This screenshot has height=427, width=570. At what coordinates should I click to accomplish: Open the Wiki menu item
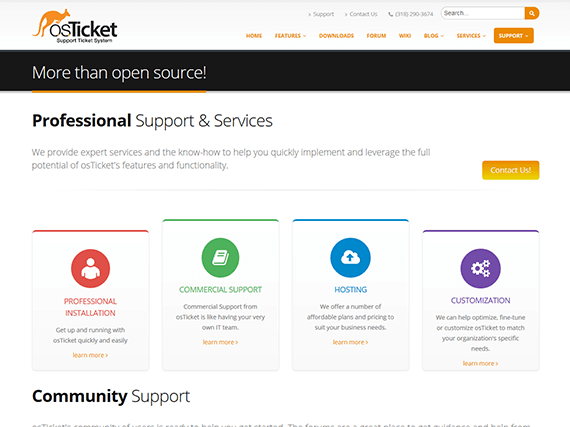(x=405, y=36)
